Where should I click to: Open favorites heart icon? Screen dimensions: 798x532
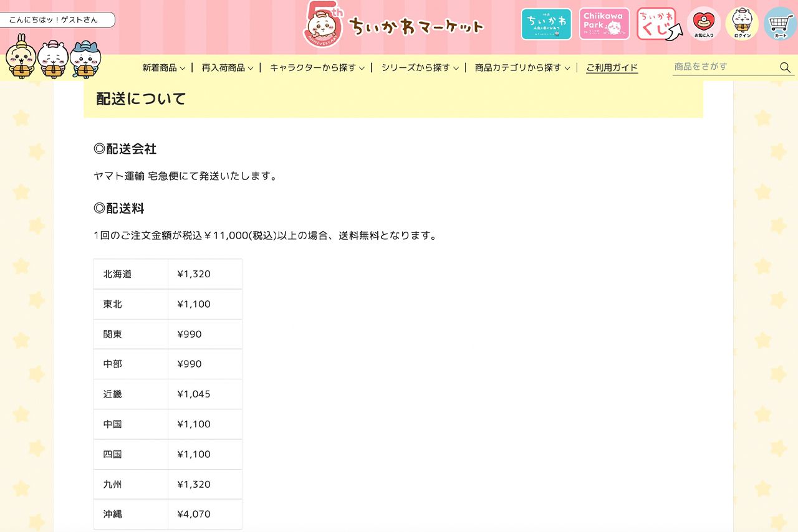(x=704, y=24)
